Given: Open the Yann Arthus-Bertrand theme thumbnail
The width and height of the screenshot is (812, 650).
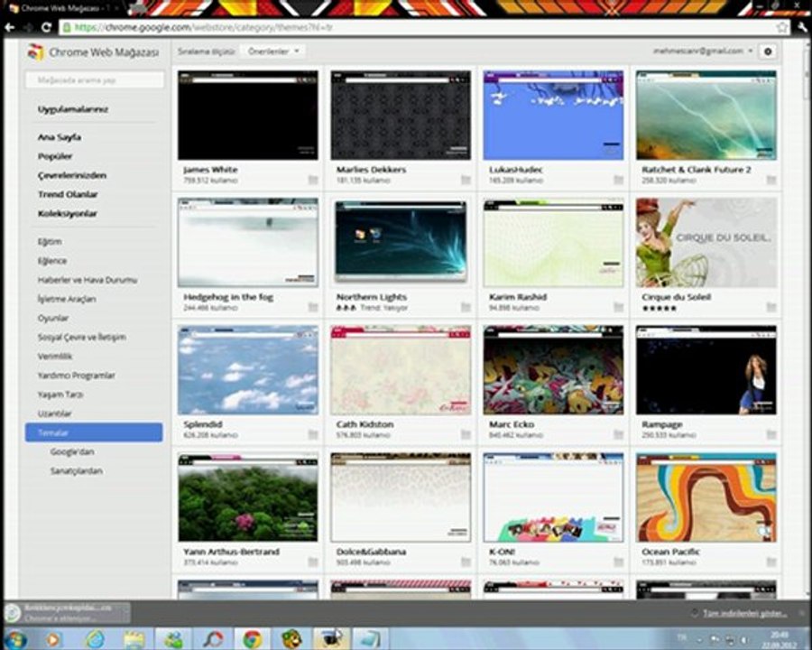Looking at the screenshot, I should [x=248, y=497].
